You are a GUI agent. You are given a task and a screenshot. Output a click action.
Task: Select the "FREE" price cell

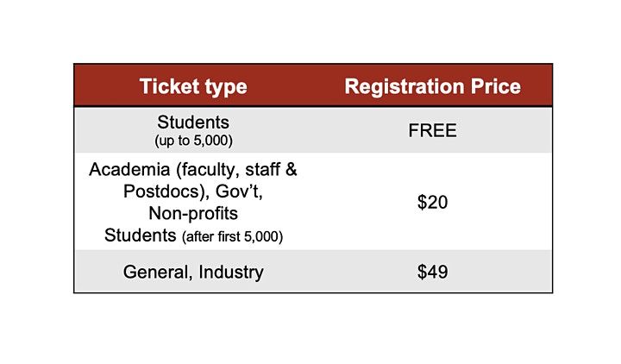point(432,131)
